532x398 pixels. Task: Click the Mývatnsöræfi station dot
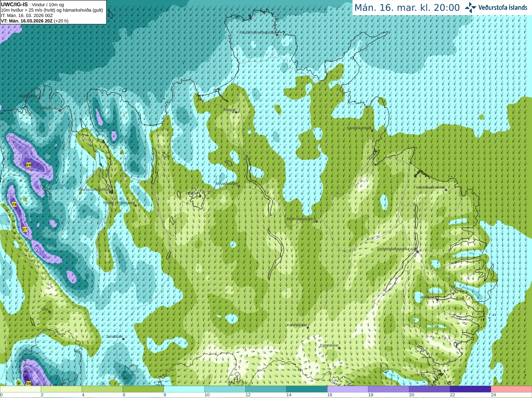(239, 186)
